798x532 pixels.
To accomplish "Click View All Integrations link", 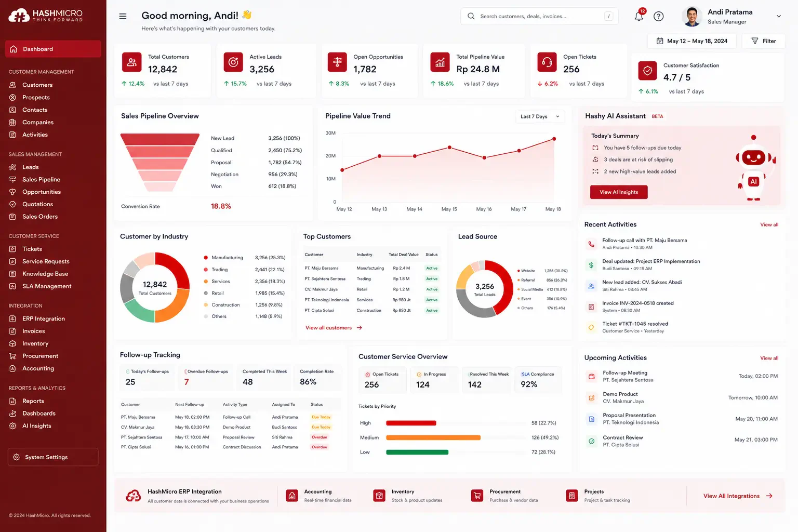I will (x=738, y=496).
